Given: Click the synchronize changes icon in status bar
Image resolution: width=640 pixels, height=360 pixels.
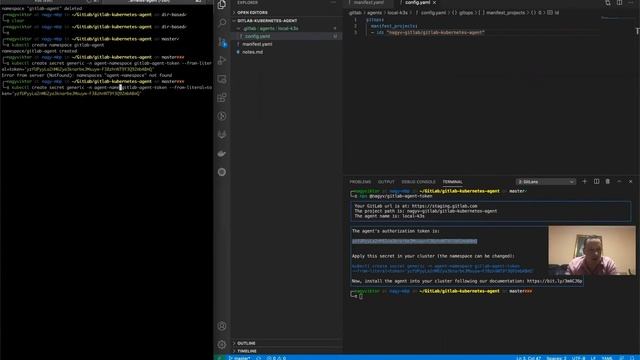Looking at the screenshot, I should [258, 358].
